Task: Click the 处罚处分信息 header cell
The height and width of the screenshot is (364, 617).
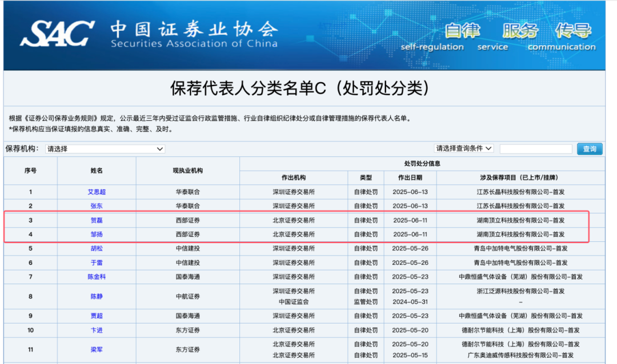Action: tap(422, 164)
